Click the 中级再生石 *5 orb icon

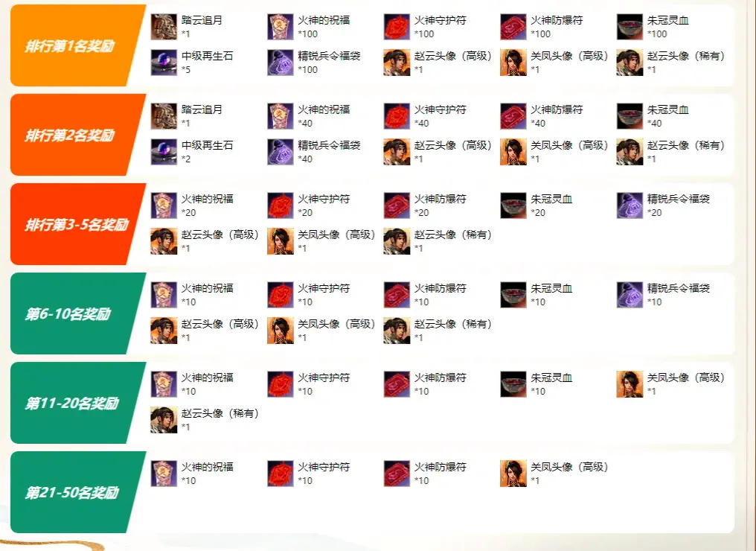(x=164, y=63)
